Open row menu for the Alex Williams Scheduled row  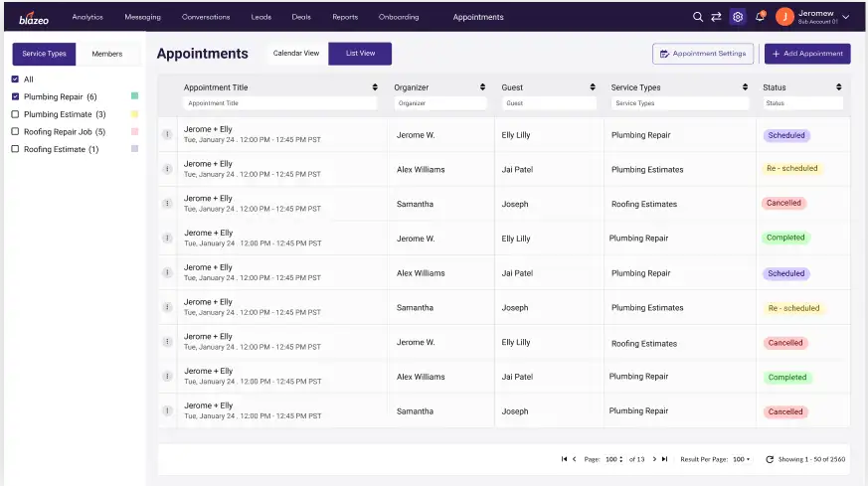click(x=167, y=272)
